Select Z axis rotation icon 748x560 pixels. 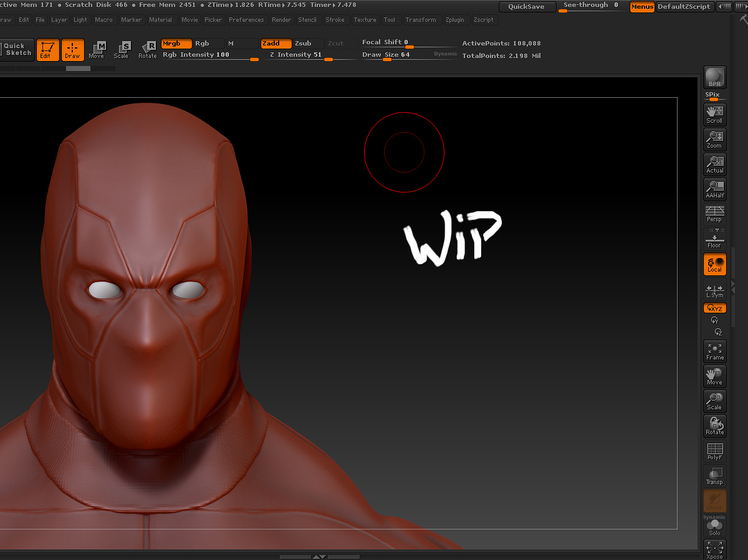(718, 332)
